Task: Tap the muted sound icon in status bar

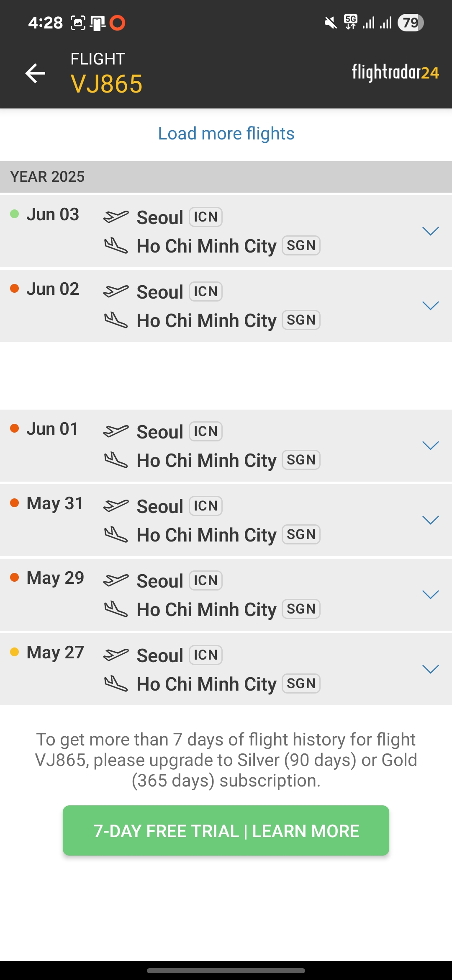Action: pos(331,23)
